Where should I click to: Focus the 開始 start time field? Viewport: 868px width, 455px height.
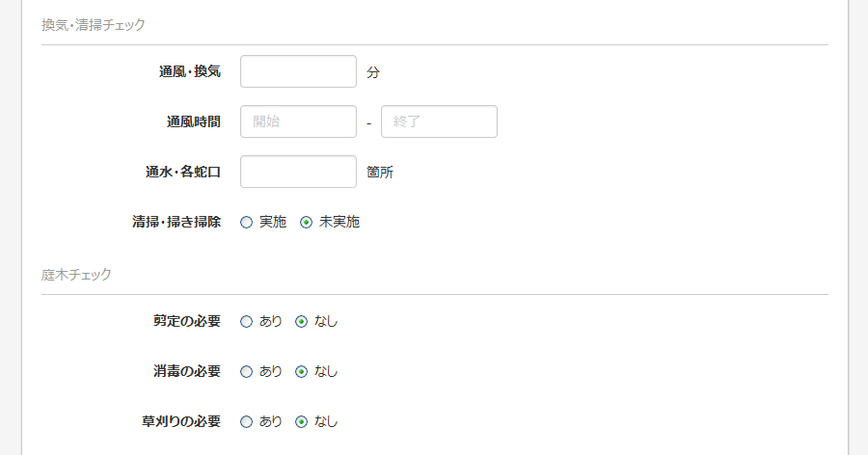(298, 121)
